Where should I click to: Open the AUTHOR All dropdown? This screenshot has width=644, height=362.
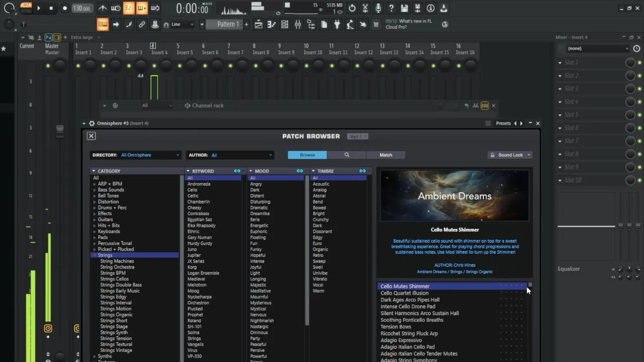point(230,155)
